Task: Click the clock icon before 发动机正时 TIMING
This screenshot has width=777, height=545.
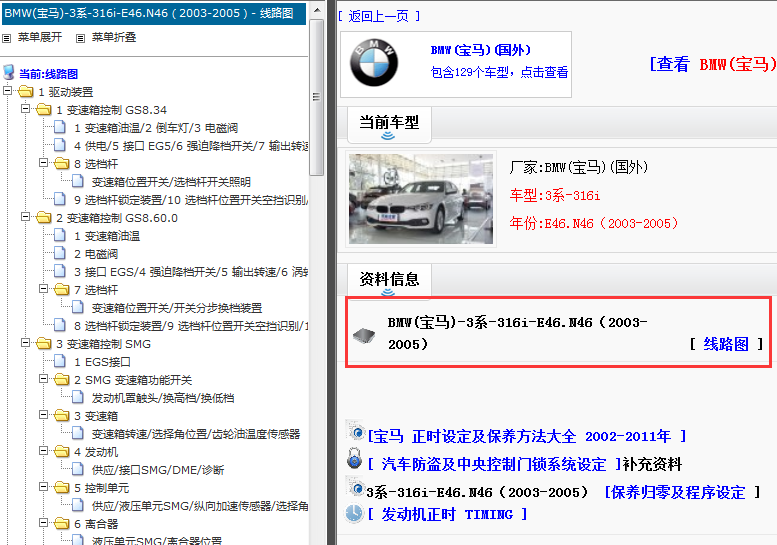Action: coord(354,513)
